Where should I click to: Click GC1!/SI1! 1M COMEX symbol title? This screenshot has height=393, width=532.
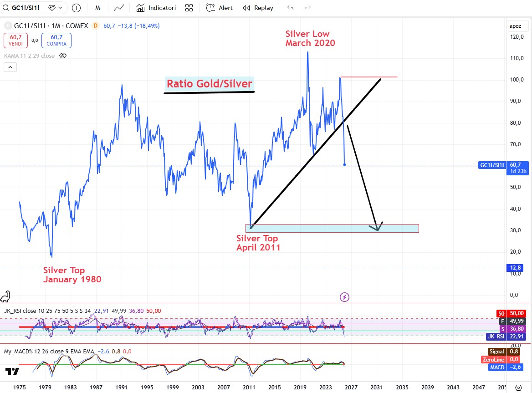51,26
